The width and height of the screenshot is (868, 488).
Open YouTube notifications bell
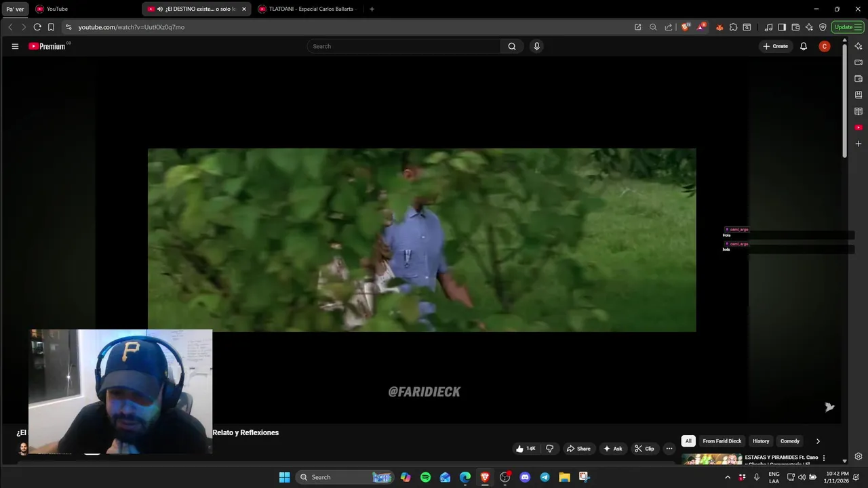click(x=804, y=46)
